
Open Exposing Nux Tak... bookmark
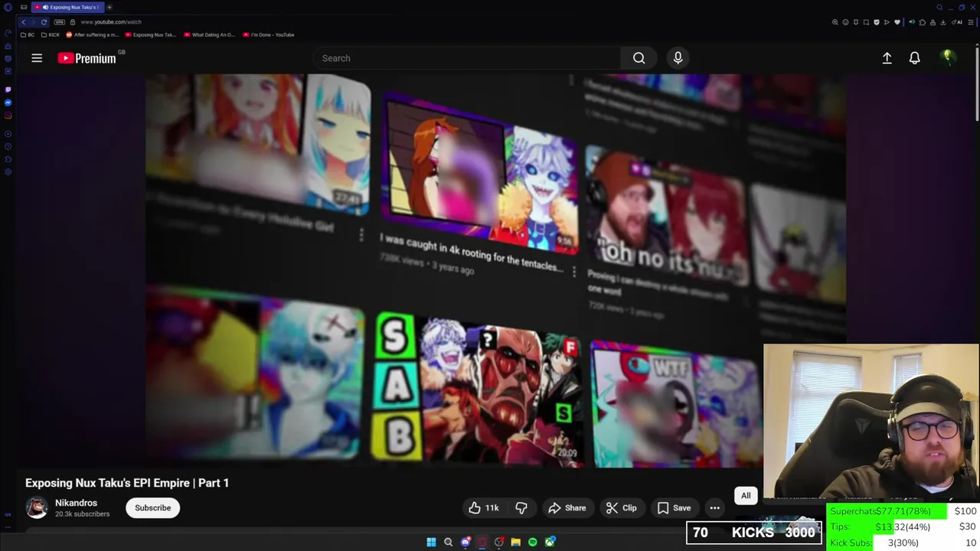coord(151,34)
